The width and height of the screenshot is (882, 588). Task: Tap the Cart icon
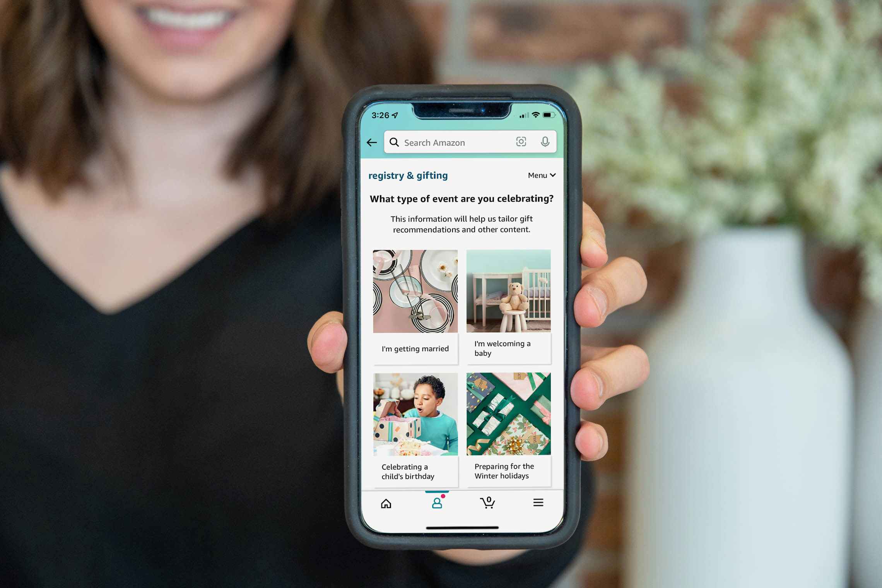tap(489, 503)
